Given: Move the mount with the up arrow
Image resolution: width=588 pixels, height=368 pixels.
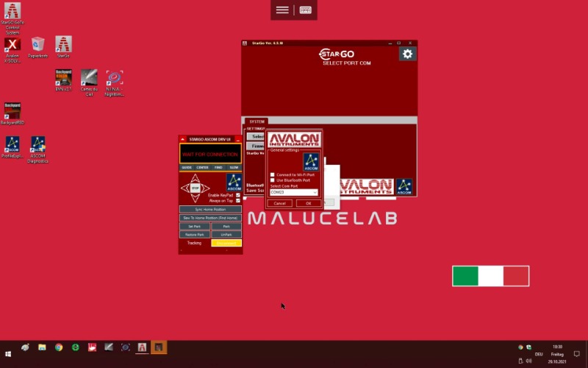Looking at the screenshot, I should click(195, 178).
